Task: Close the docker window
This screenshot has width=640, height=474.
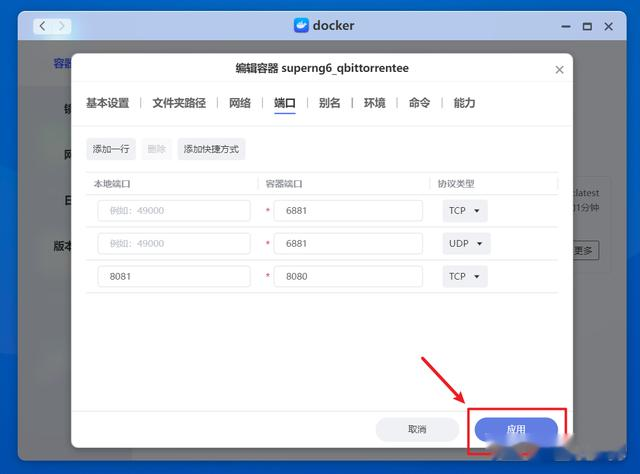Action: 608,27
